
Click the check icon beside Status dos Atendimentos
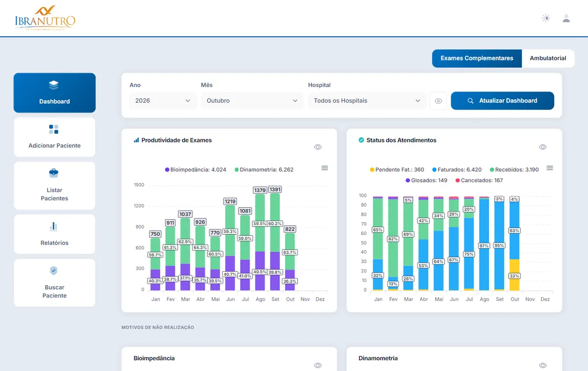(361, 140)
